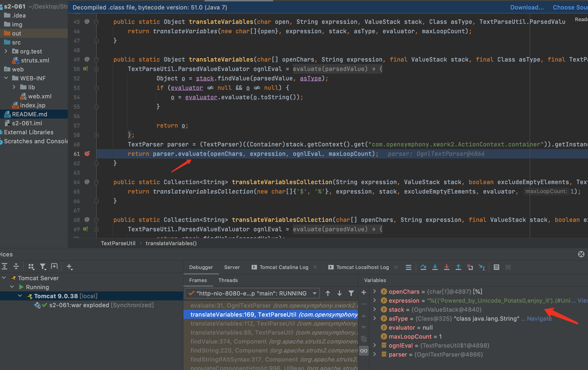Click the frames filter funnel icon

coord(351,293)
